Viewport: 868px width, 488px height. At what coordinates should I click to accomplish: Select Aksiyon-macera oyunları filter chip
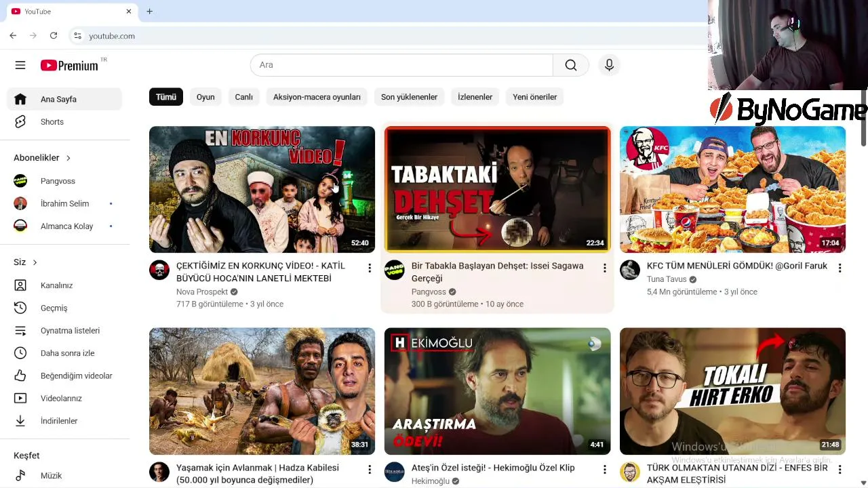tap(317, 97)
